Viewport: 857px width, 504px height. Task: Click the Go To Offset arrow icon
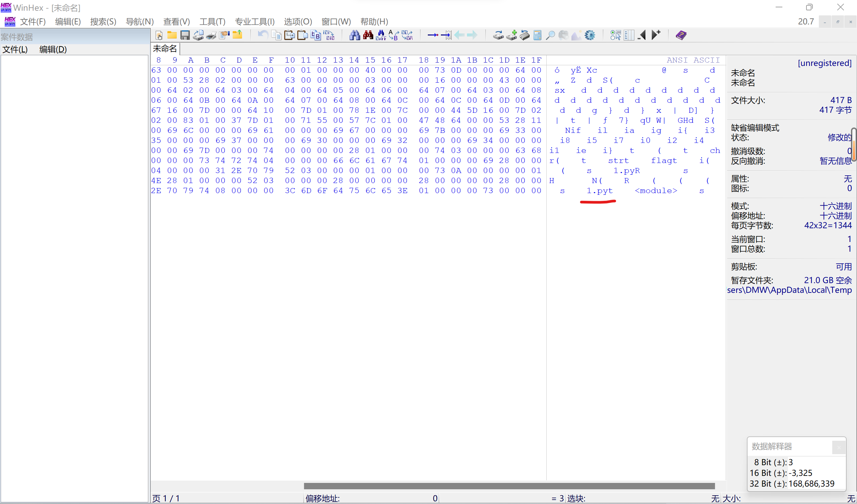pyautogui.click(x=433, y=35)
